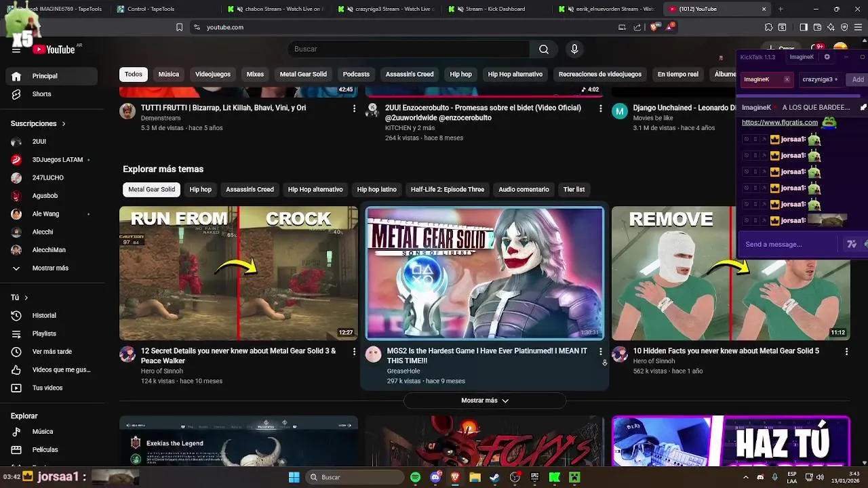
Task: Open Epic Games from the taskbar
Action: pyautogui.click(x=535, y=477)
